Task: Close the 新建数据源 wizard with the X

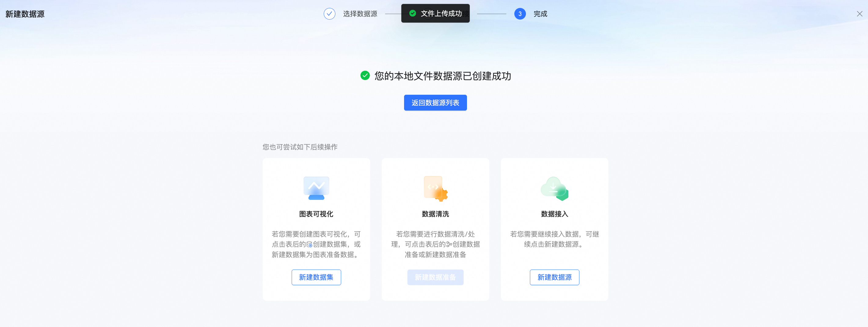Action: pyautogui.click(x=859, y=14)
